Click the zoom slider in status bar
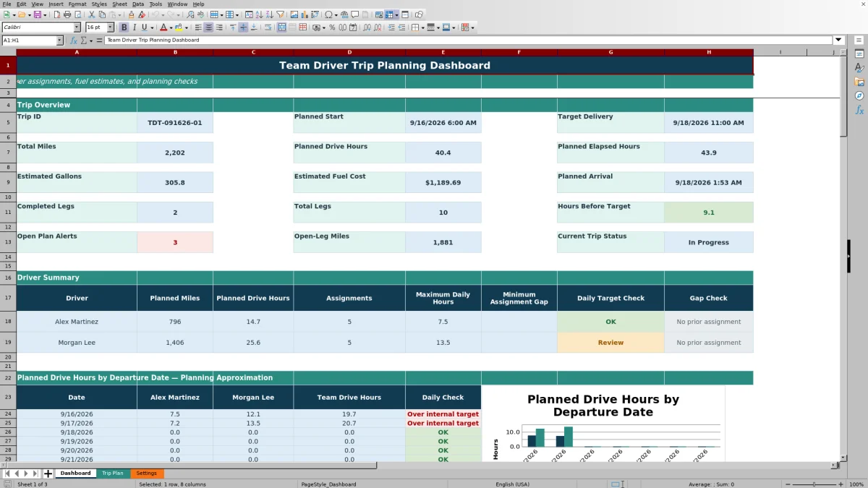 coord(814,484)
